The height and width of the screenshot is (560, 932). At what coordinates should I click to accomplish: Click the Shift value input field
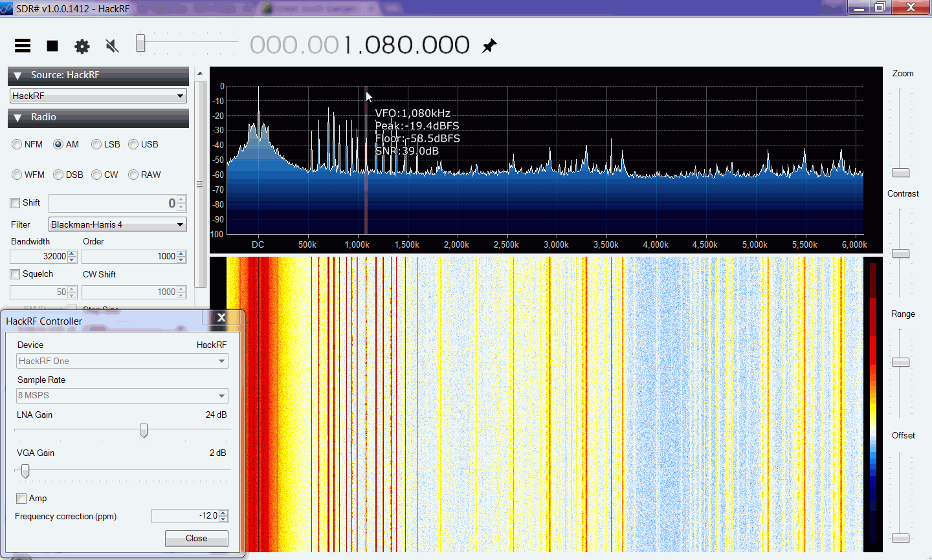click(x=113, y=203)
